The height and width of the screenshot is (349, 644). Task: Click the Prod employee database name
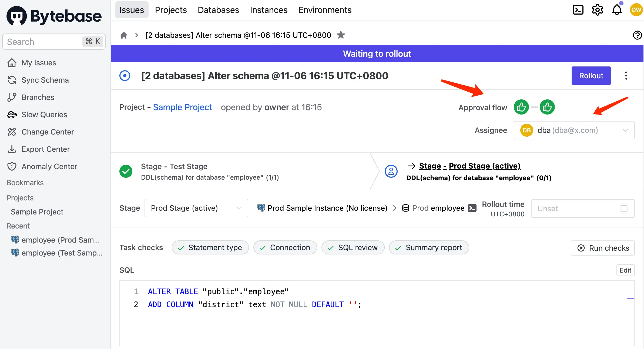tap(438, 208)
